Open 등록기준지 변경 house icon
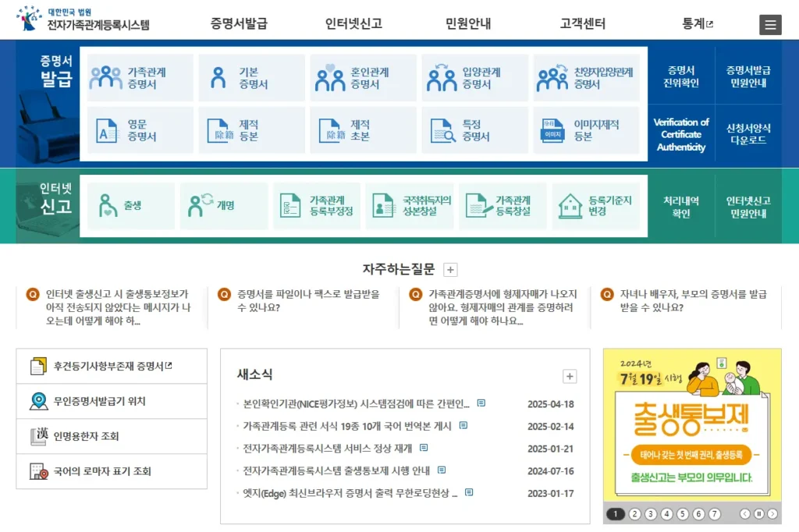Screen dimensions: 799x532 (x=570, y=206)
